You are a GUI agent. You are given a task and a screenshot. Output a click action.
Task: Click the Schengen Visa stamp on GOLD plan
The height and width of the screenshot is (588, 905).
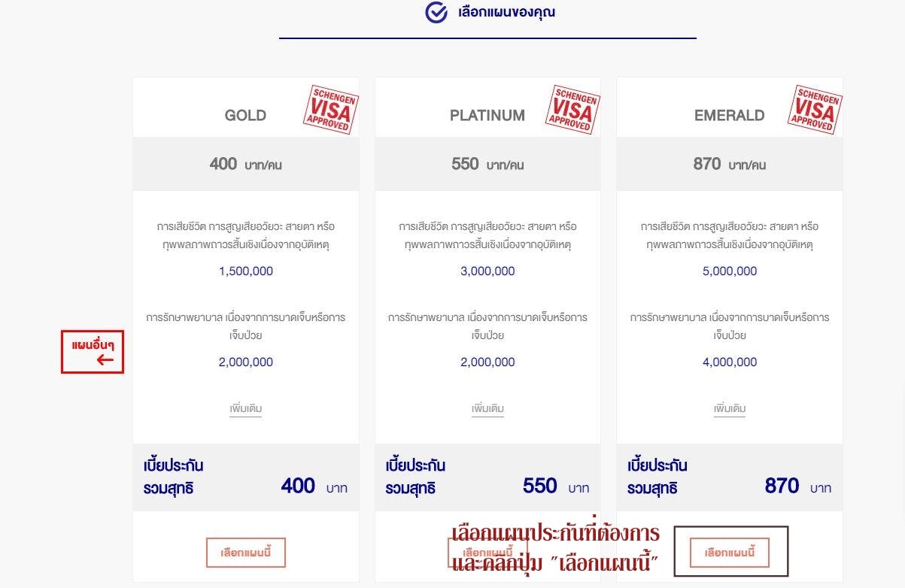[x=330, y=110]
